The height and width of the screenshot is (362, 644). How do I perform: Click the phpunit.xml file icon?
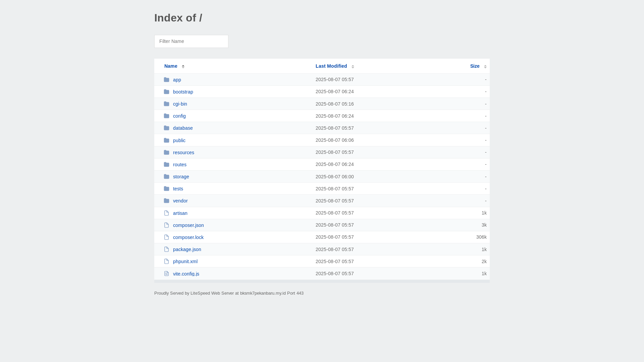point(166,261)
